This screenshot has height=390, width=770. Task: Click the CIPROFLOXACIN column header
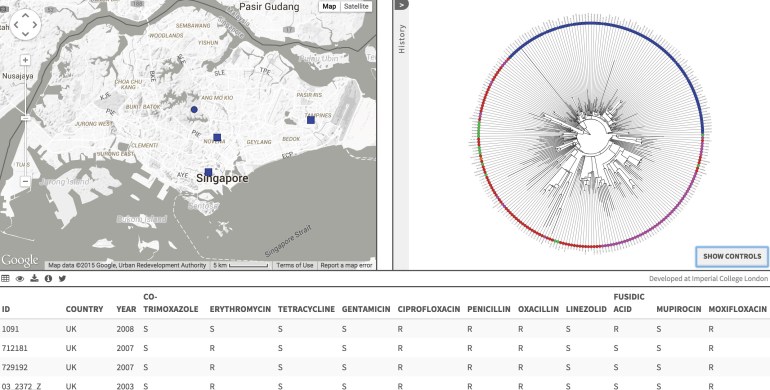(x=429, y=309)
